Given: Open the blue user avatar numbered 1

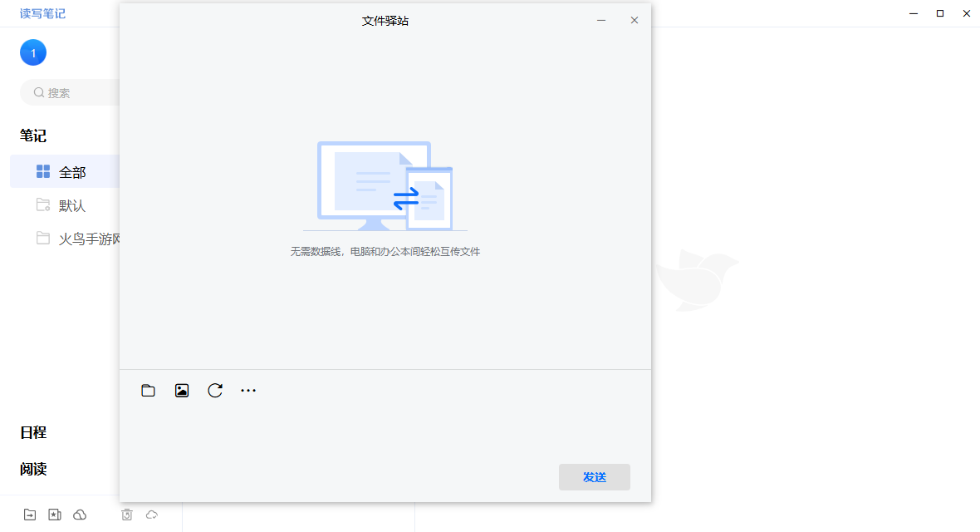Looking at the screenshot, I should [33, 52].
